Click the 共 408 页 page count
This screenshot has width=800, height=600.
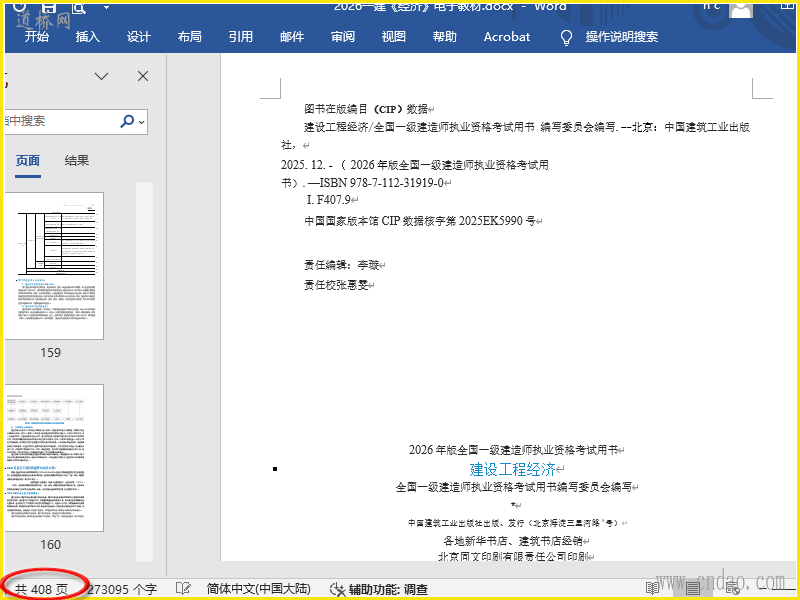coord(41,589)
